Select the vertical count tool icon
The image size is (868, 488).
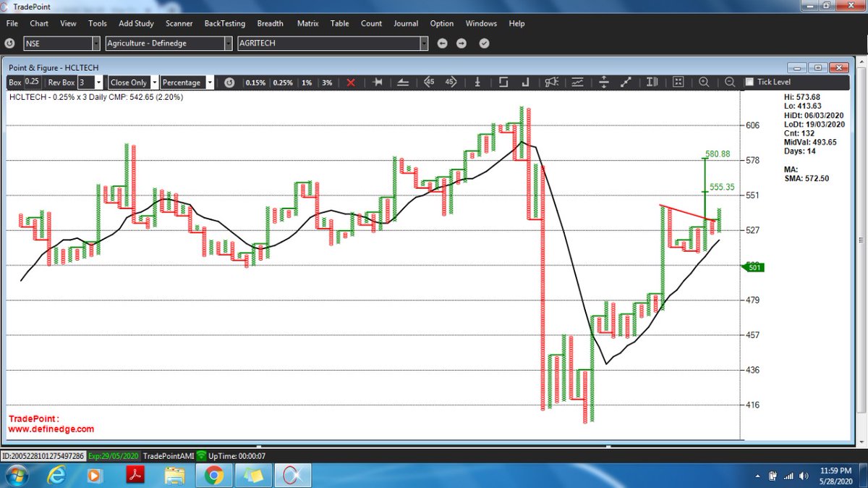coord(477,83)
